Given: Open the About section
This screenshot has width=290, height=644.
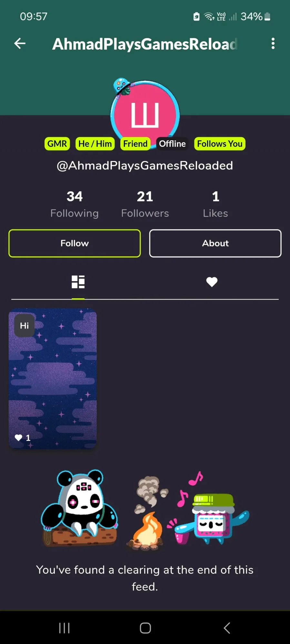Looking at the screenshot, I should click(215, 243).
